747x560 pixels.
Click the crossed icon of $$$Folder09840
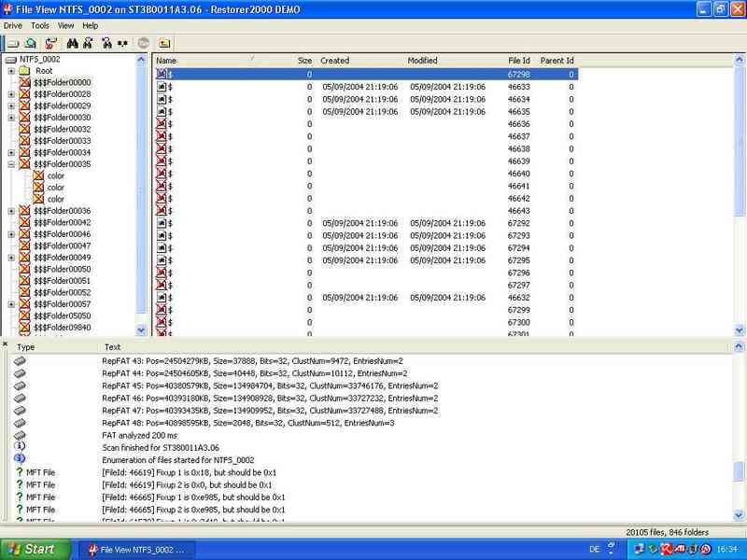(x=25, y=328)
